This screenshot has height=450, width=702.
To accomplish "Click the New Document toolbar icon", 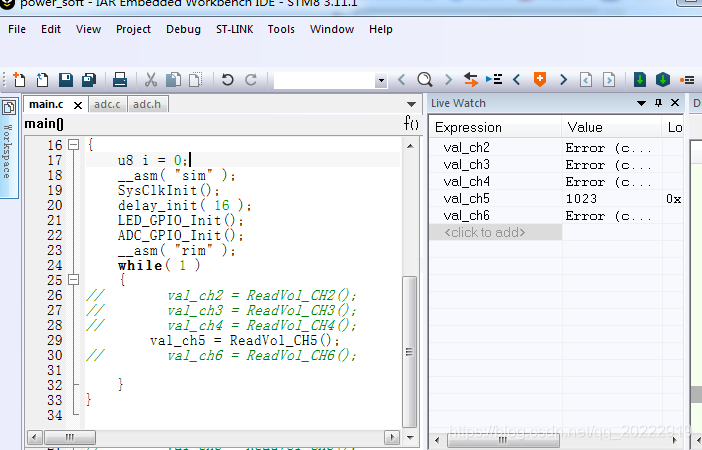I will coord(19,79).
